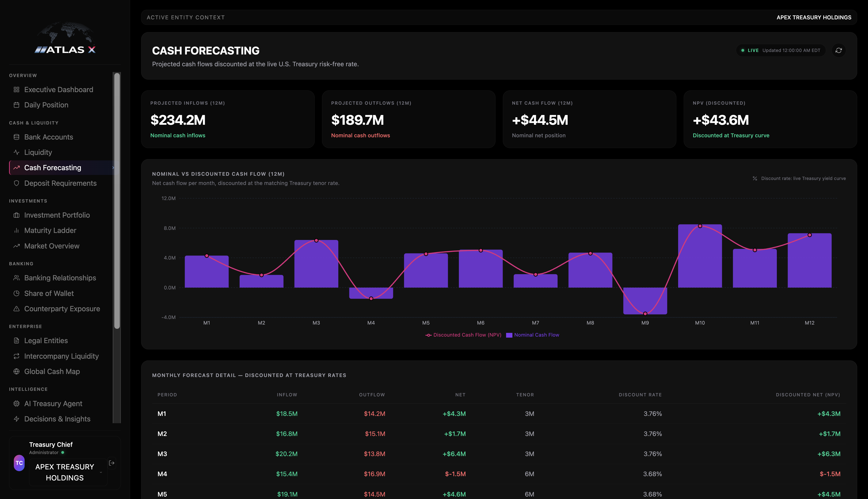Image resolution: width=868 pixels, height=499 pixels.
Task: Click the Tenor column header
Action: pyautogui.click(x=525, y=395)
